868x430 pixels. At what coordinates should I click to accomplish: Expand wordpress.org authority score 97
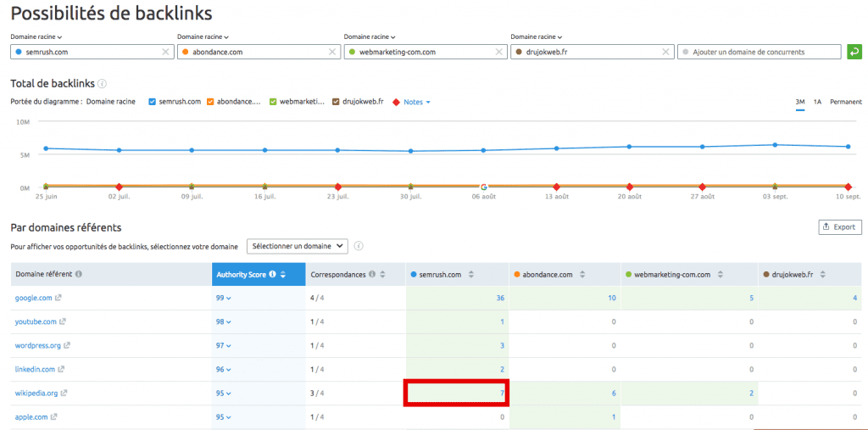[224, 345]
